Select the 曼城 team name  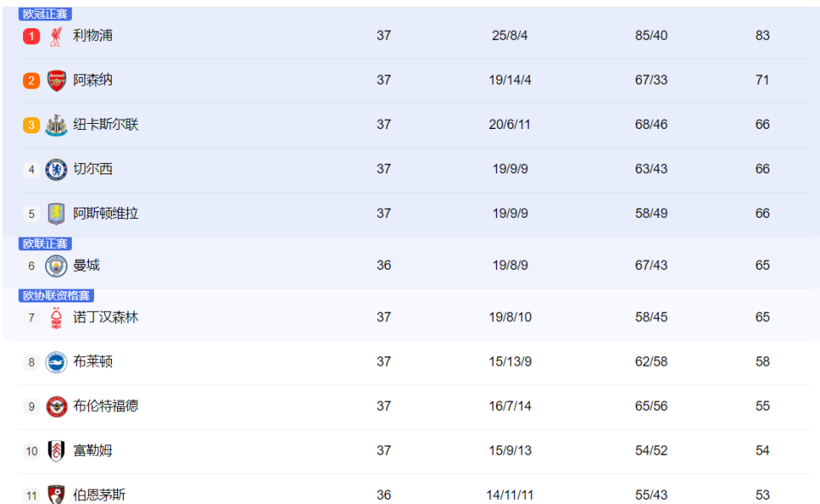pyautogui.click(x=86, y=265)
